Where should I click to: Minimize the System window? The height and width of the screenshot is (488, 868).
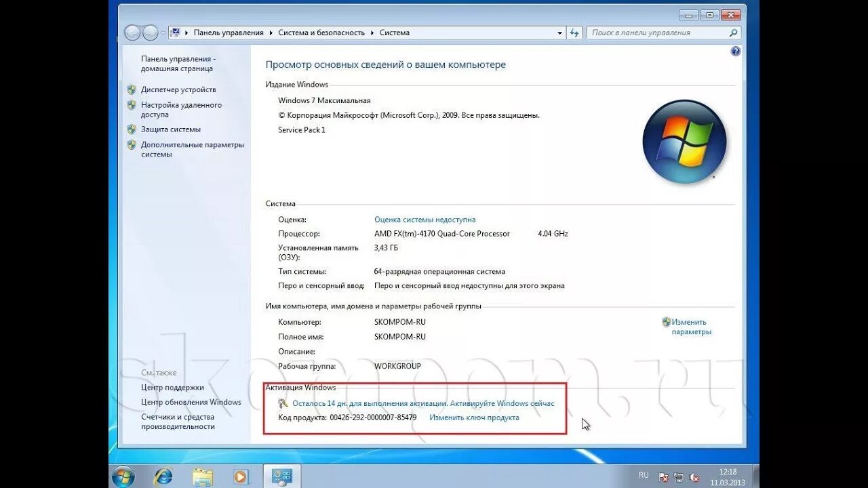click(690, 14)
